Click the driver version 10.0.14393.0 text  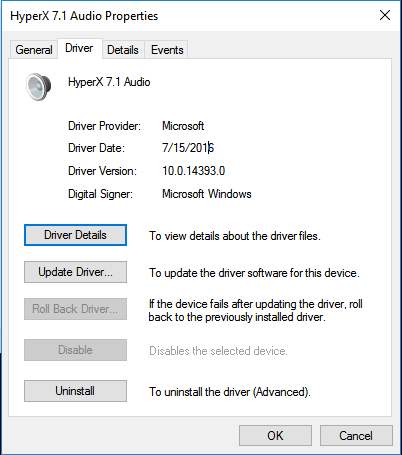tap(194, 171)
